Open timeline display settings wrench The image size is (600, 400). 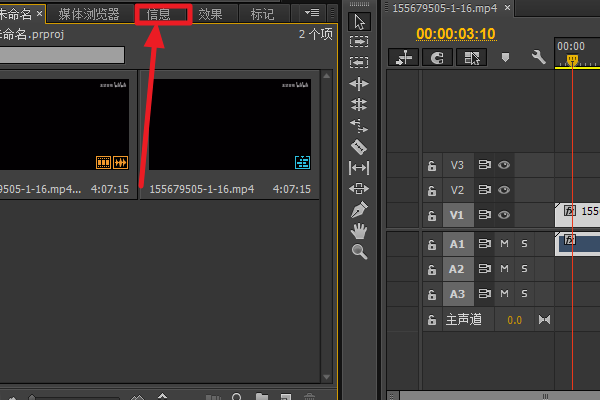click(538, 57)
